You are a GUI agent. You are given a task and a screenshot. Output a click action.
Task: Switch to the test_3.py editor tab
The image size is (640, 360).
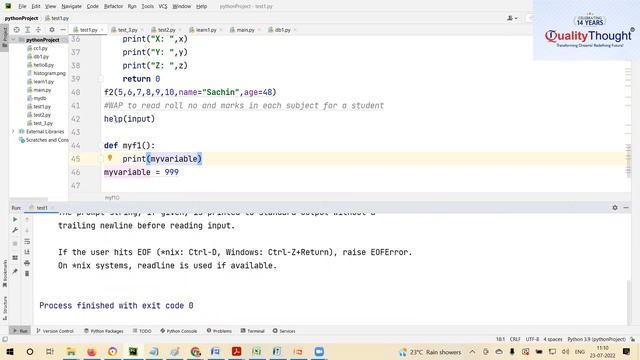(x=127, y=30)
